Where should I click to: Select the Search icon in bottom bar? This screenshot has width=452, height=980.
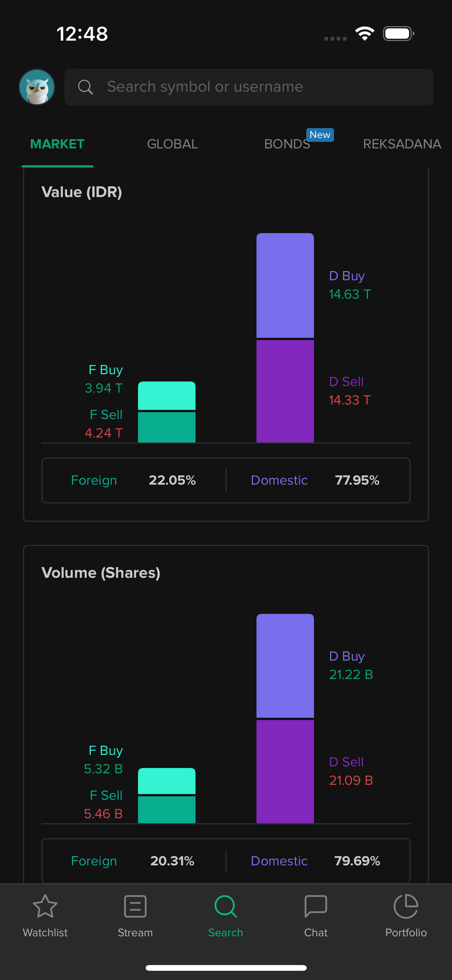tap(225, 906)
